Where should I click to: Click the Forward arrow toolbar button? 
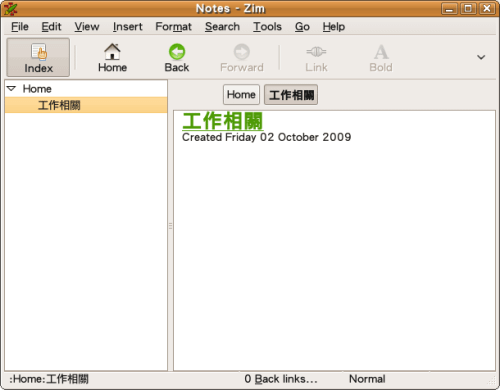pos(242,57)
